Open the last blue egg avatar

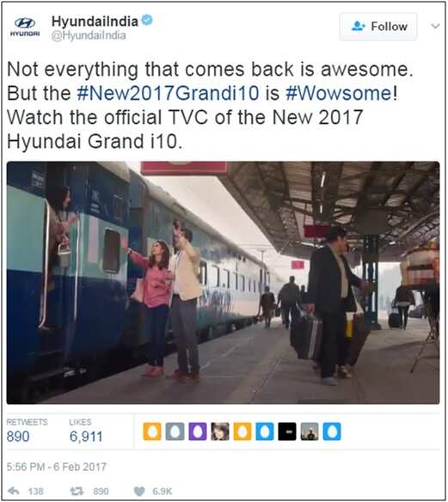[x=332, y=432]
